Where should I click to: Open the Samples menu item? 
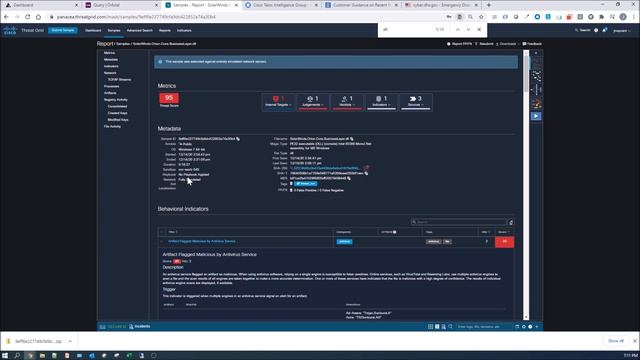click(x=114, y=31)
